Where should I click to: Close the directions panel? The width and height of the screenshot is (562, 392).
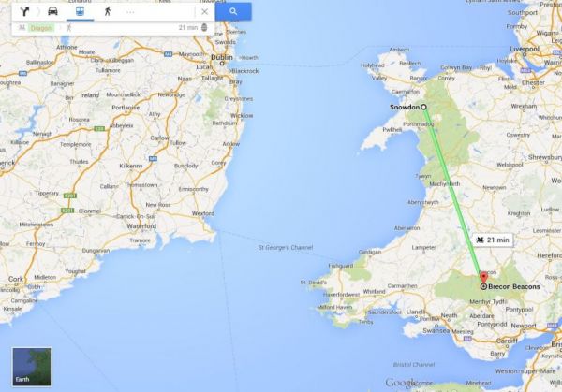(x=204, y=12)
